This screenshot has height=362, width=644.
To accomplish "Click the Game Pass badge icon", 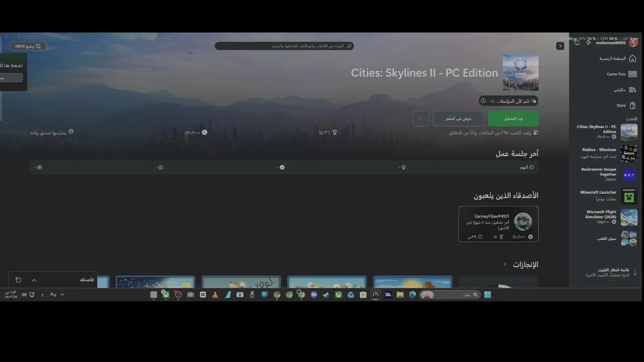I will pos(632,74).
